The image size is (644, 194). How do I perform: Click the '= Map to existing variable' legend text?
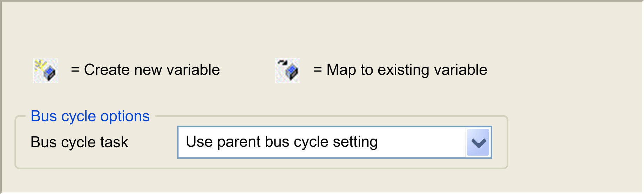[400, 70]
